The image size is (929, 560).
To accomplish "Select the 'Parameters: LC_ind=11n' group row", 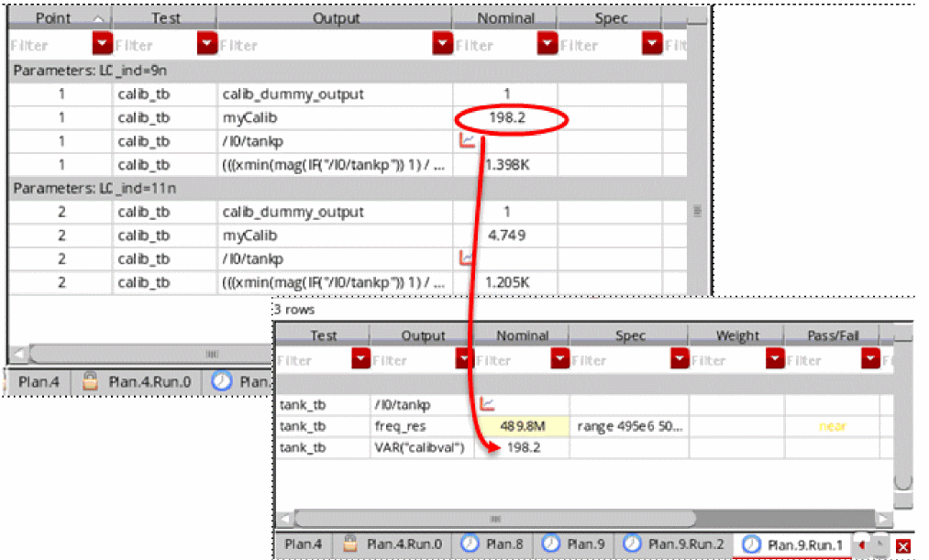I will pyautogui.click(x=348, y=188).
